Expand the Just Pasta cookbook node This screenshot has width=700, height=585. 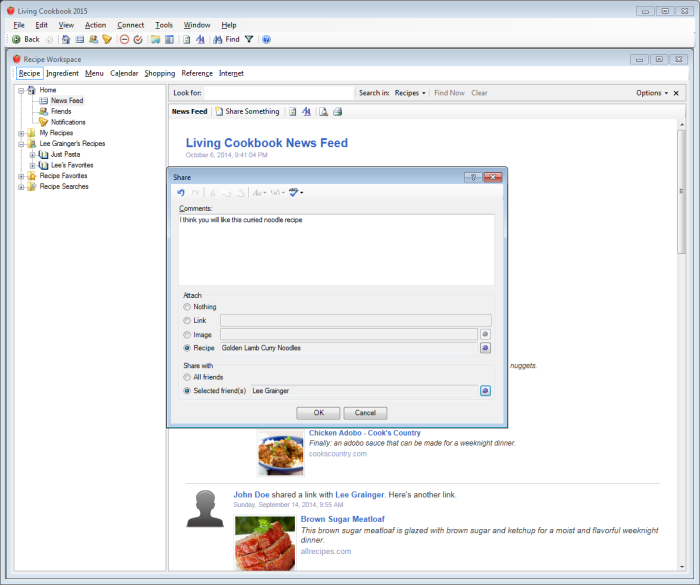(32, 155)
